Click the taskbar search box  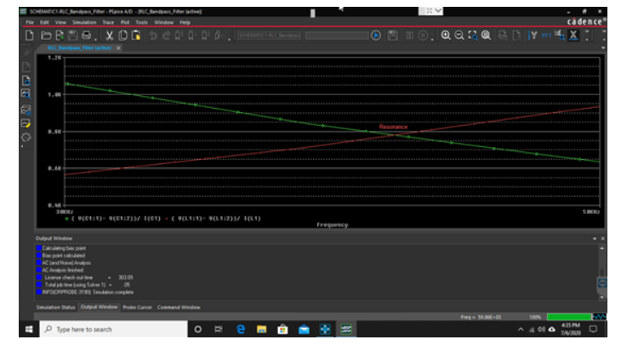(114, 329)
